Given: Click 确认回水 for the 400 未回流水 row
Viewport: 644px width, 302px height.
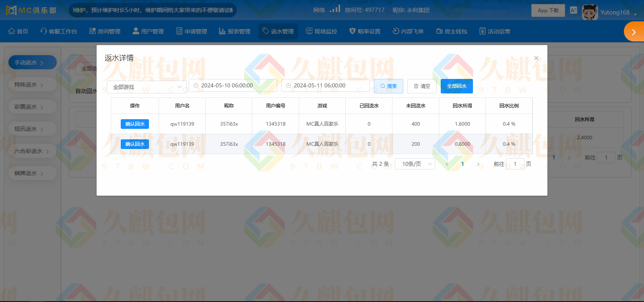Looking at the screenshot, I should [x=135, y=124].
